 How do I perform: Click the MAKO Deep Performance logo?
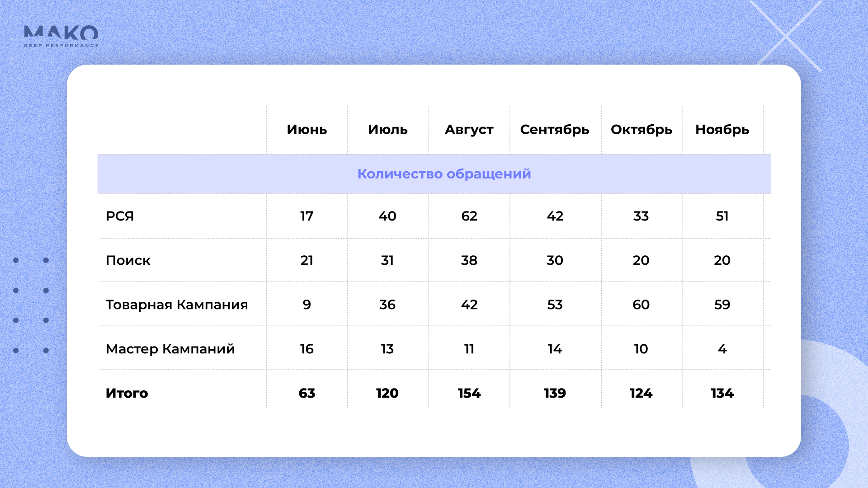[61, 36]
